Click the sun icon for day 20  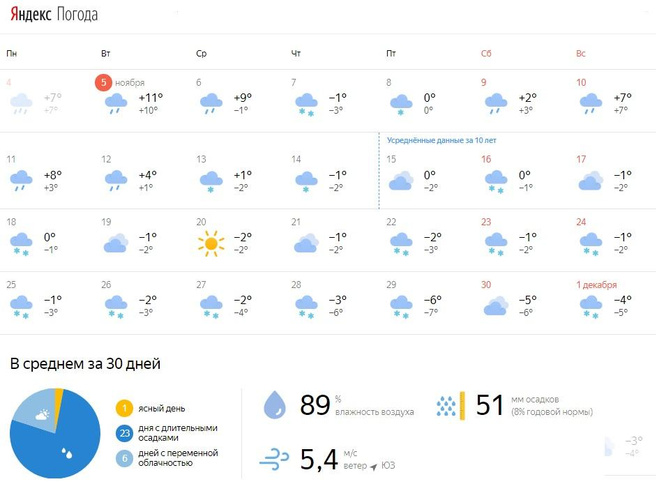(x=211, y=242)
